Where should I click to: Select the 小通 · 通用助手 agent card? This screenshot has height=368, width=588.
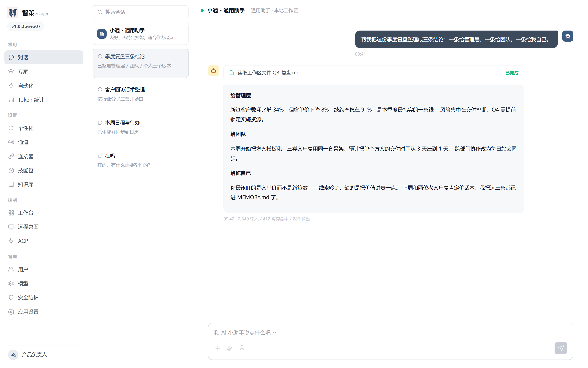tap(140, 34)
